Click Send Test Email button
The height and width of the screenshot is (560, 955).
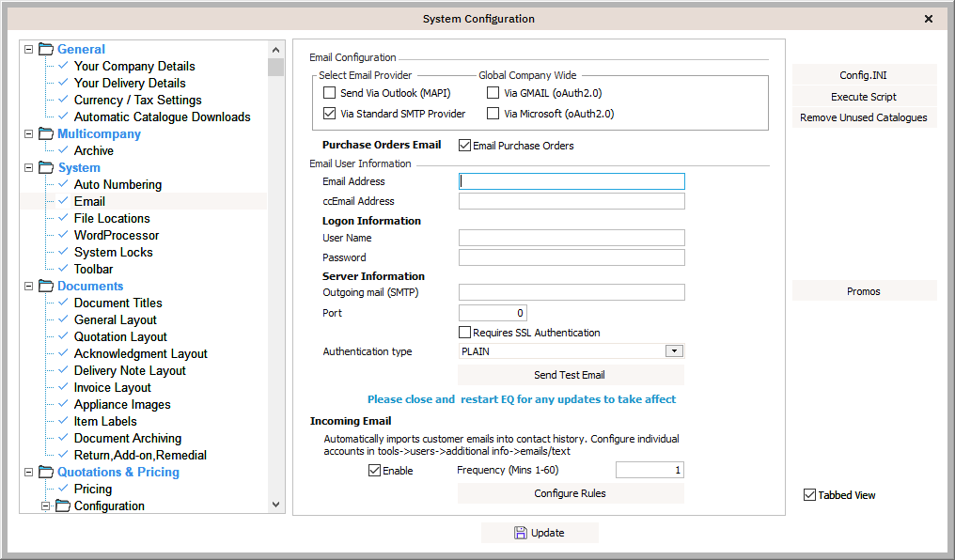point(571,375)
